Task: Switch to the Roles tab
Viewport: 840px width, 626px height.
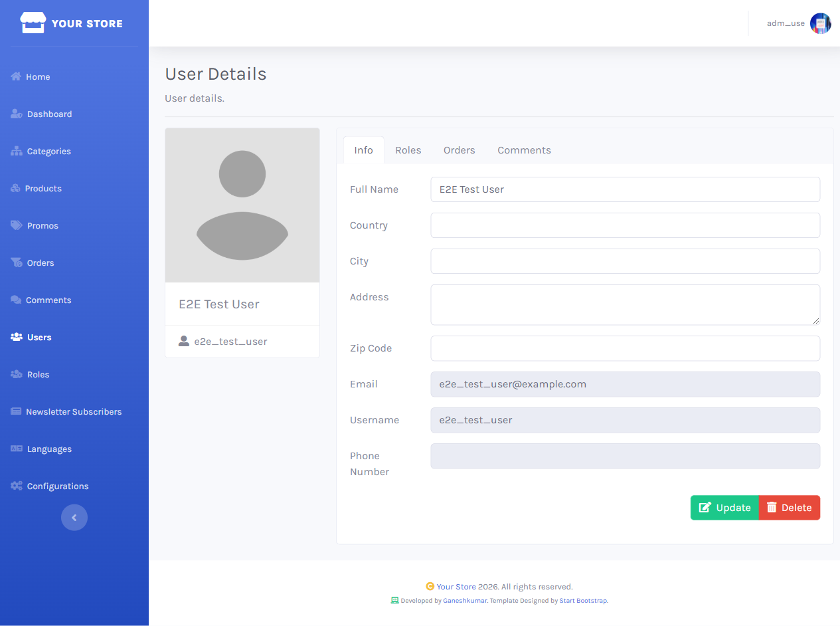Action: coord(408,150)
